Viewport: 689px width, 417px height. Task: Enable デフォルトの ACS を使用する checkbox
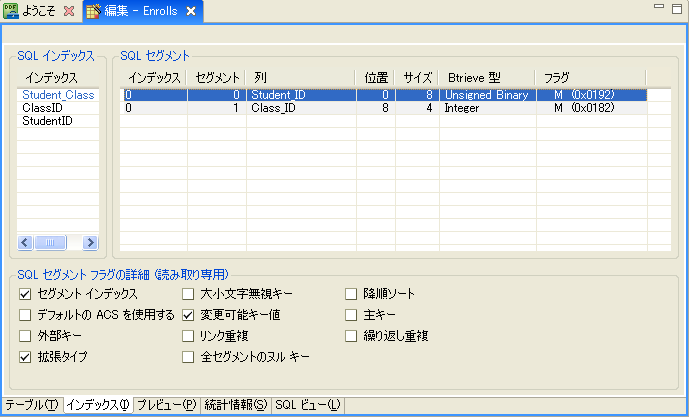click(x=26, y=315)
